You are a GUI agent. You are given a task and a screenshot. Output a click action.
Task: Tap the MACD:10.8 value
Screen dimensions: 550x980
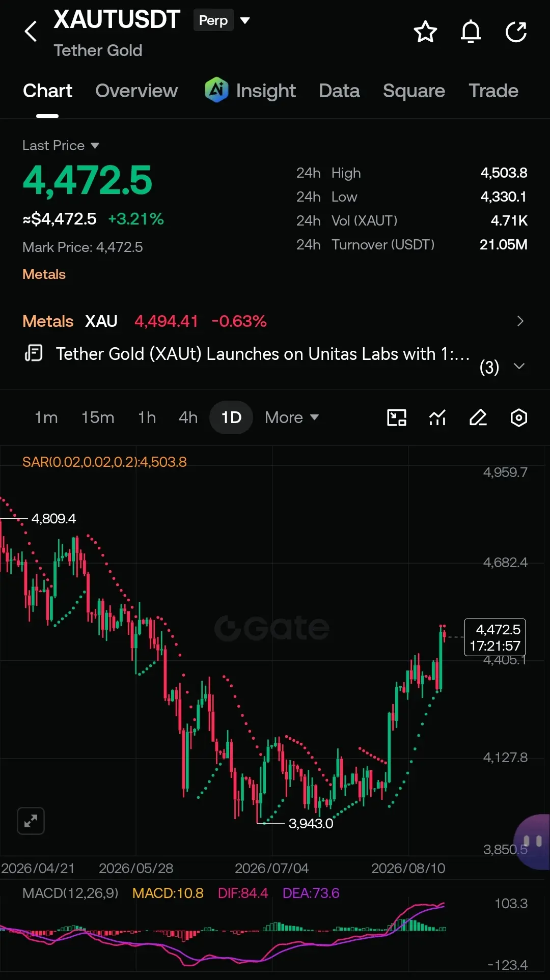tap(168, 893)
